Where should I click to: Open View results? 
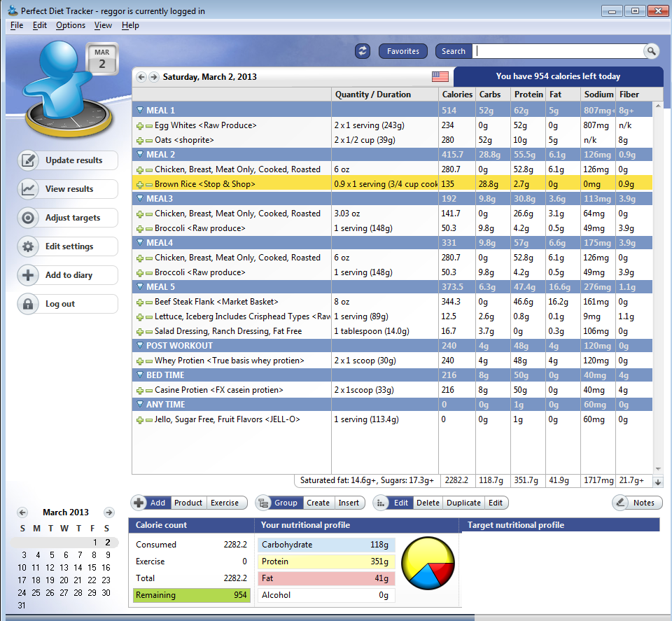click(68, 189)
